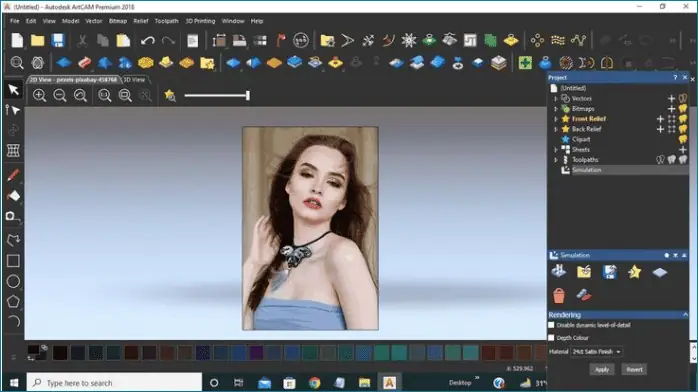Switch to the 3D View tab
The image size is (698, 392).
[134, 80]
